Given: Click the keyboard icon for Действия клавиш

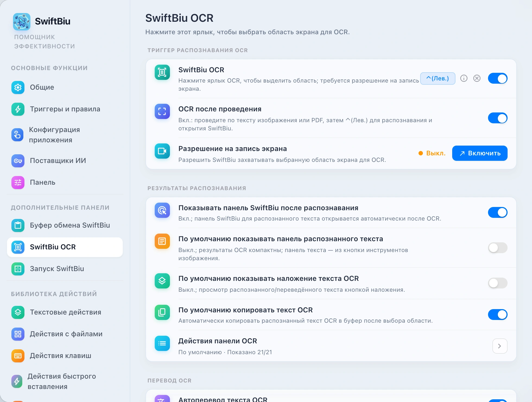Looking at the screenshot, I should (x=18, y=356).
